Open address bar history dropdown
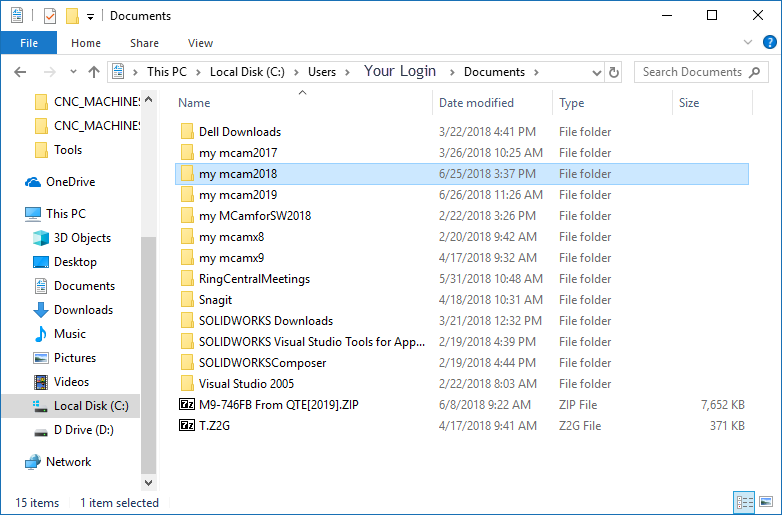Image resolution: width=782 pixels, height=515 pixels. point(596,73)
